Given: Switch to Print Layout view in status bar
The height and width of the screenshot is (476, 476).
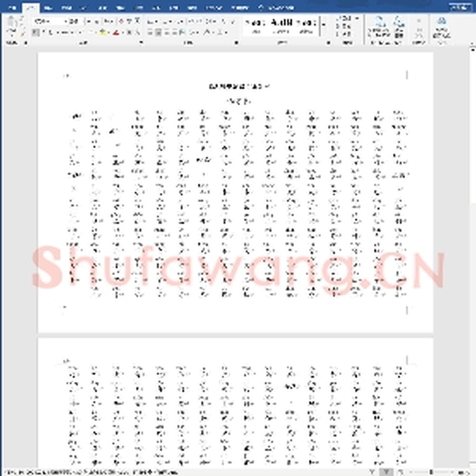Looking at the screenshot, I should pos(386,472).
